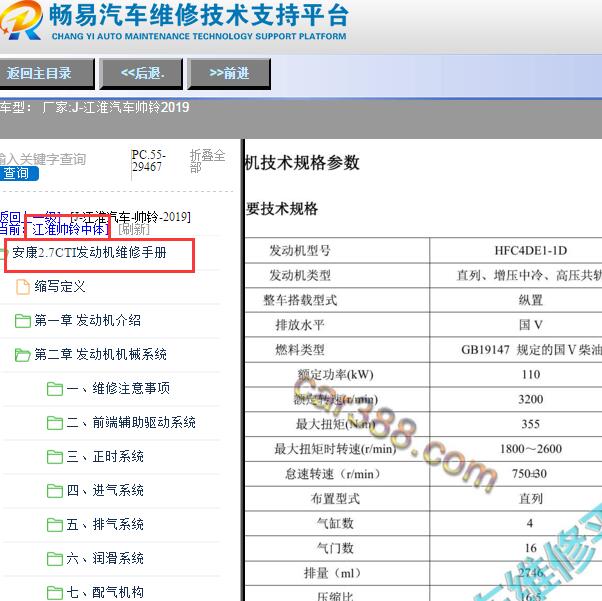Click the 1800~2600 speed range value
This screenshot has width=602, height=601.
(x=531, y=449)
